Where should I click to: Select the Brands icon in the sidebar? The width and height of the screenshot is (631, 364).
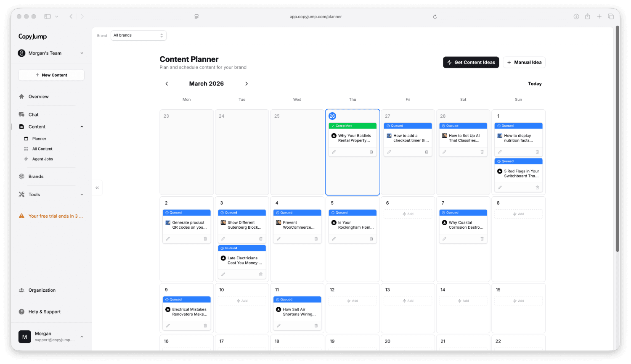(x=22, y=176)
